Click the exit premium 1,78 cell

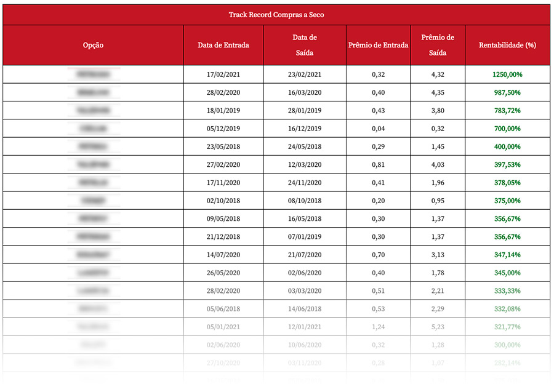pos(438,273)
